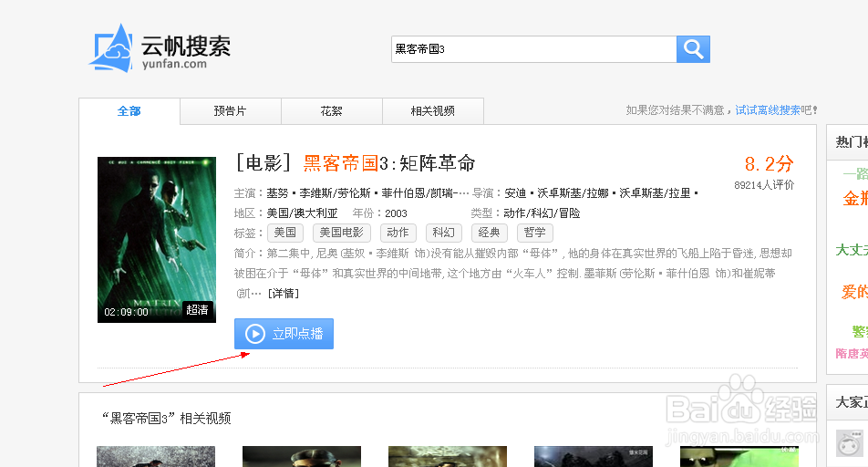
Task: Open the third related video thumbnail
Action: [448, 456]
